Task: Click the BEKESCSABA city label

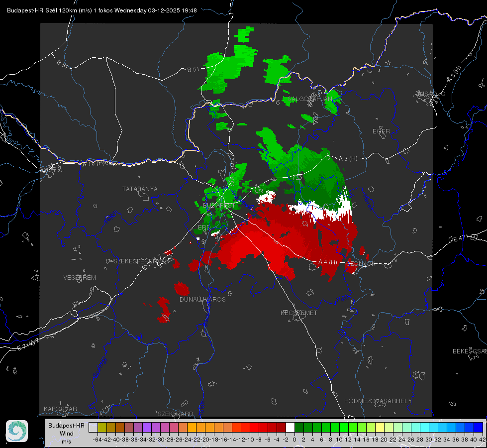Action: [470, 351]
